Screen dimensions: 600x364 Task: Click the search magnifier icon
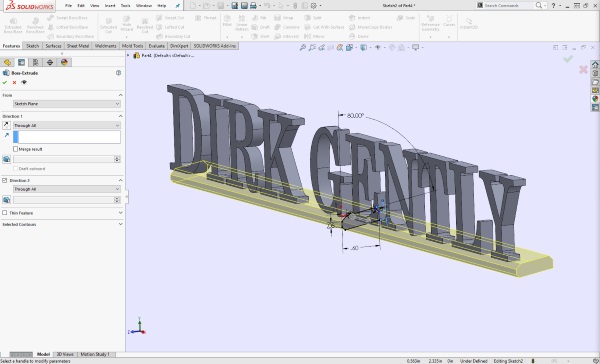pos(538,5)
